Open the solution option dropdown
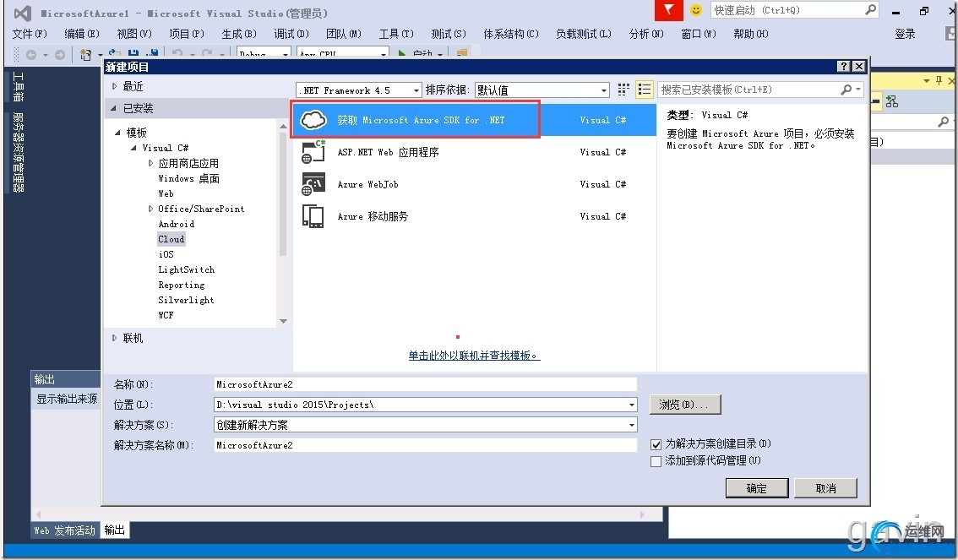 point(632,425)
